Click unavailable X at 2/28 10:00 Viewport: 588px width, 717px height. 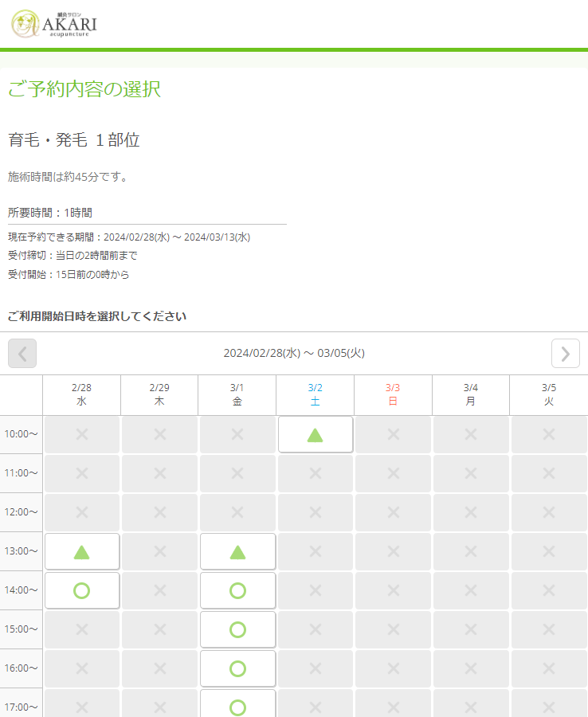pos(82,434)
